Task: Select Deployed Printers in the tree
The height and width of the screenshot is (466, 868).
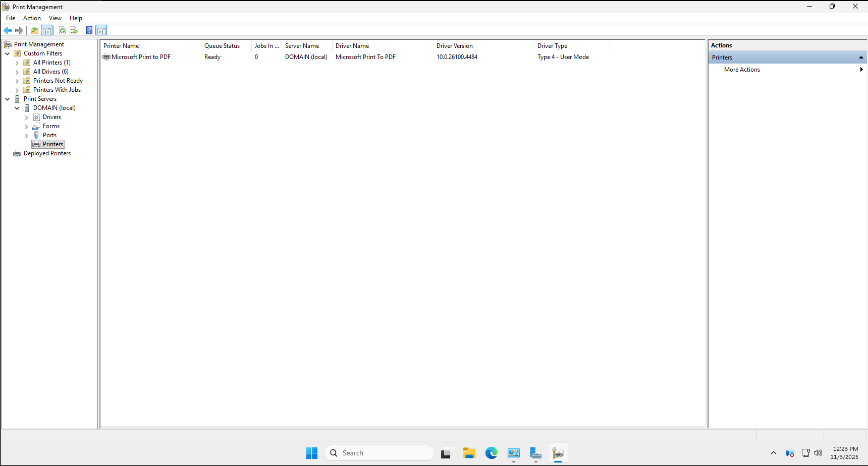Action: (47, 153)
